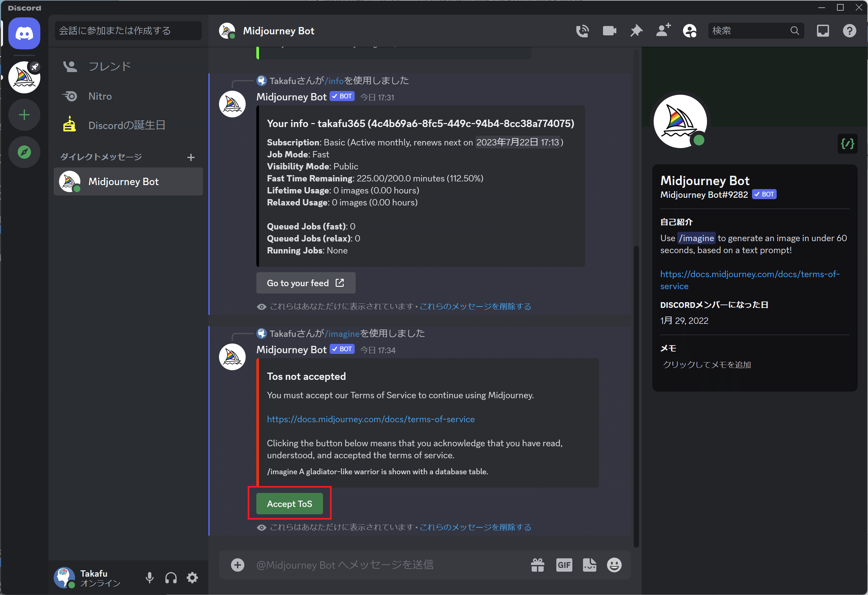This screenshot has width=868, height=595.
Task: Open the help page
Action: (x=849, y=31)
